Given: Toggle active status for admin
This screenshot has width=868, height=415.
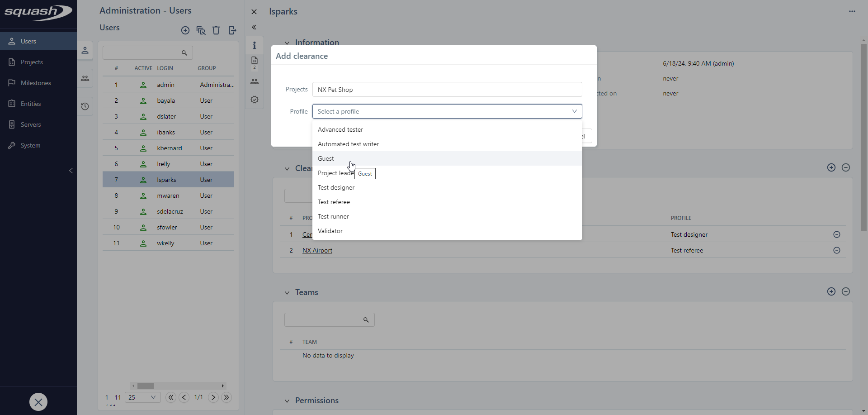Looking at the screenshot, I should coord(143,85).
